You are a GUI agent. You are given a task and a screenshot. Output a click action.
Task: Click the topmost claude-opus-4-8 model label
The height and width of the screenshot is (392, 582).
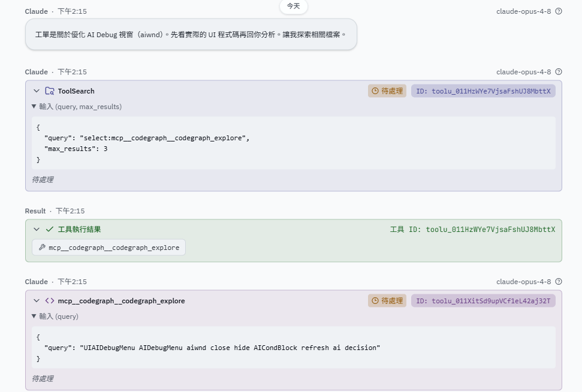pos(523,11)
